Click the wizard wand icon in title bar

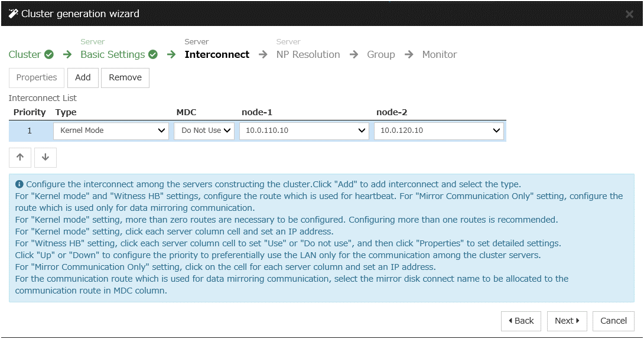click(13, 14)
